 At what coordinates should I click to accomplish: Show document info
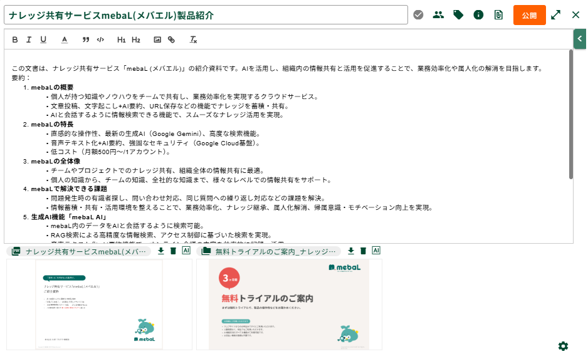coord(478,15)
